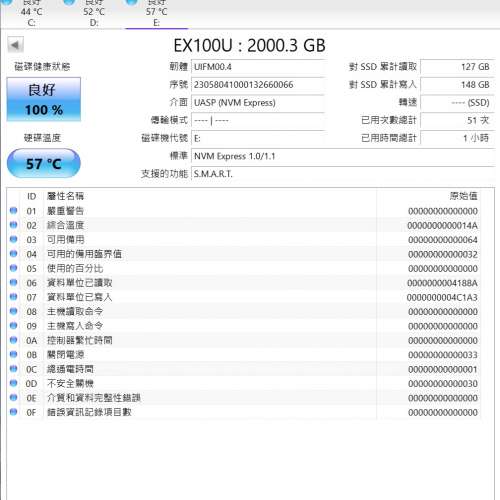Select attribute row 可用的備用臨界值
Viewport: 500px width, 500px height.
click(244, 254)
